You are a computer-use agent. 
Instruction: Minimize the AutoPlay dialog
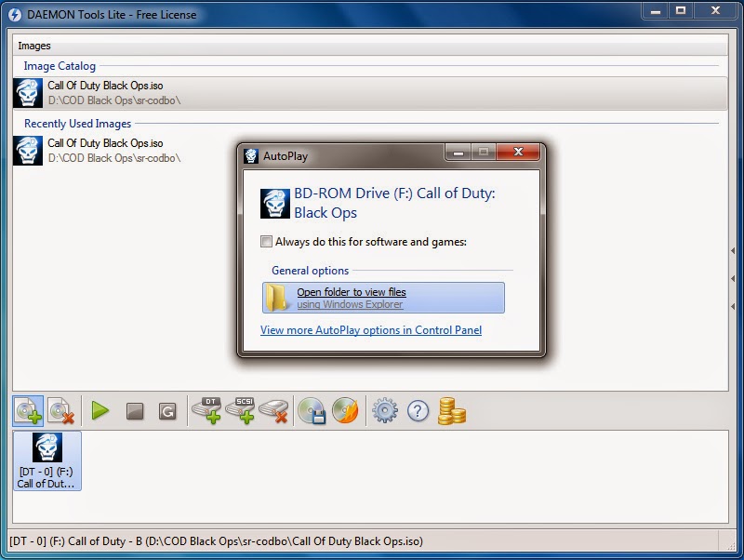[x=458, y=153]
